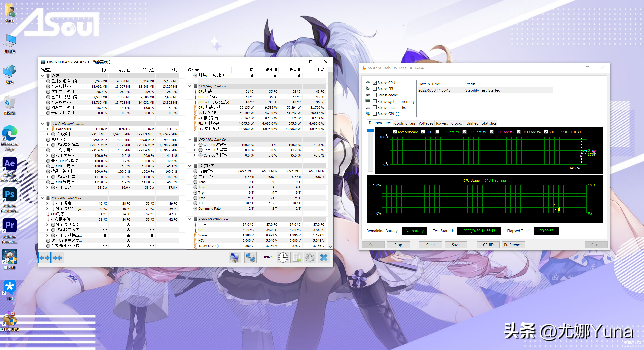Collapse 内存时序 sensor group
The image size is (644, 350).
click(x=190, y=166)
